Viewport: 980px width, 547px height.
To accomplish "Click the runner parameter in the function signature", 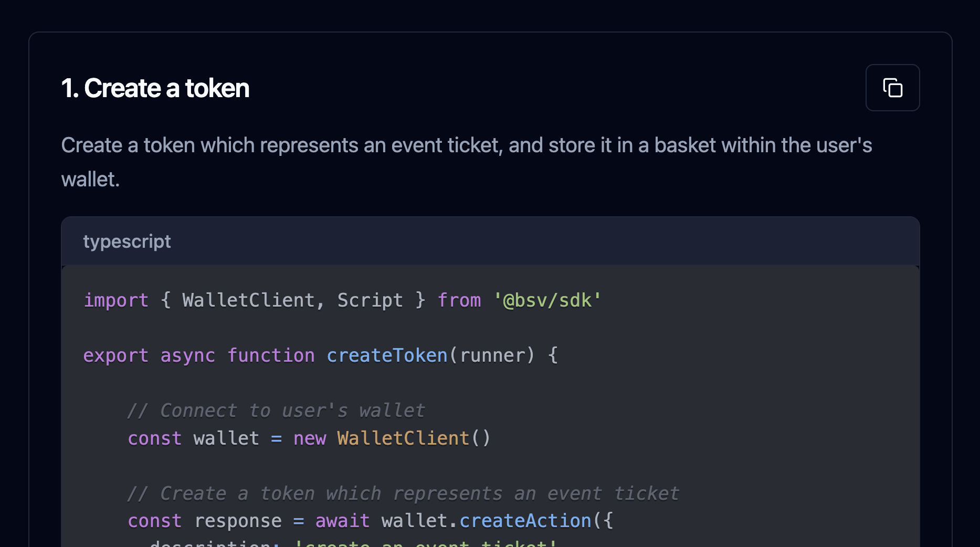I will pos(492,355).
